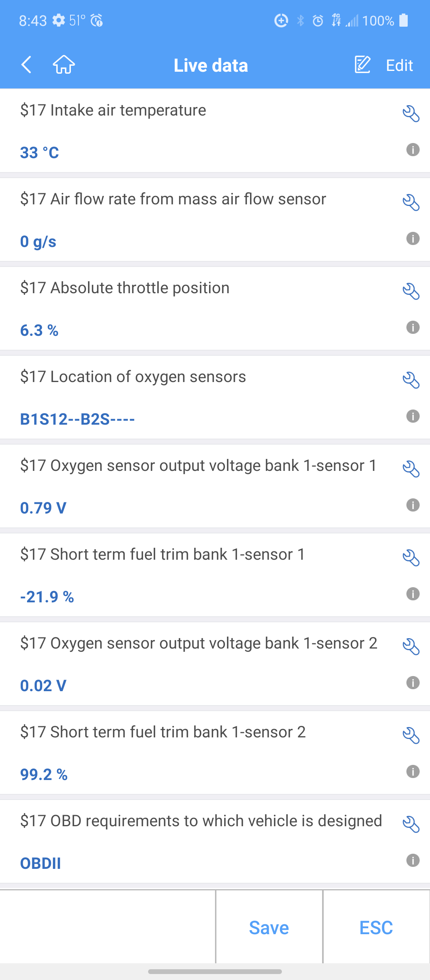Open info for oxygen sensor bank 1-sensor 1 voltage
430x980 pixels.
tap(413, 505)
